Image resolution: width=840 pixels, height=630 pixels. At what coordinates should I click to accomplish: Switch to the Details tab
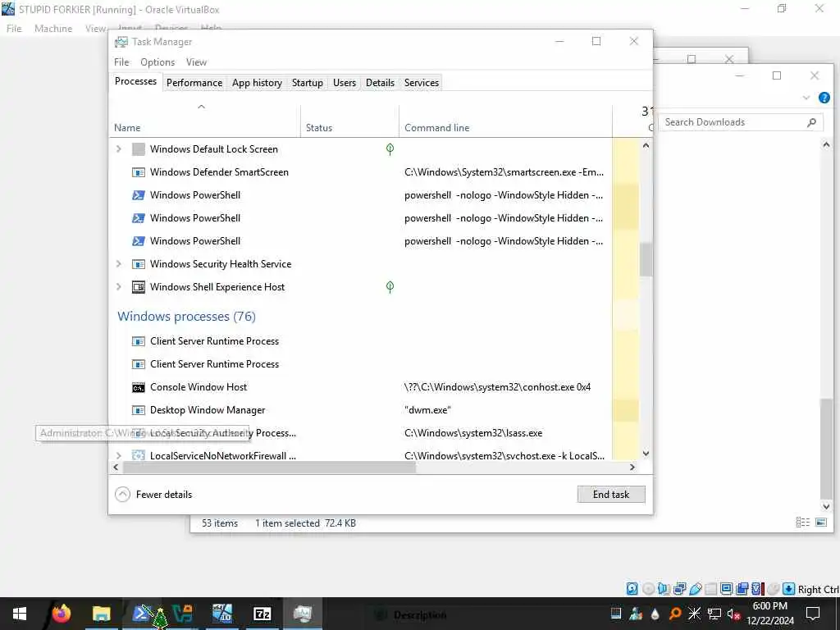[x=381, y=83]
